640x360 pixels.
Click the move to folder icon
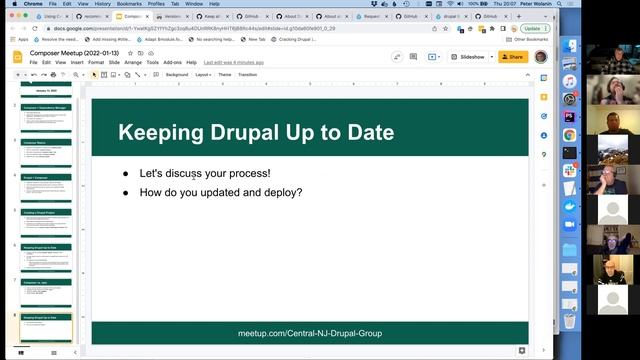(x=140, y=53)
